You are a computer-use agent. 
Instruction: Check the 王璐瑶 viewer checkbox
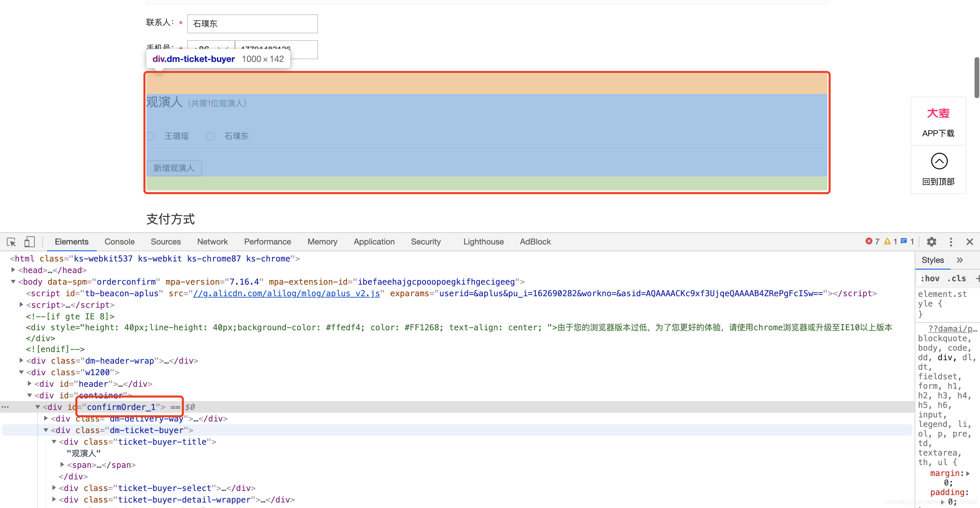point(151,136)
